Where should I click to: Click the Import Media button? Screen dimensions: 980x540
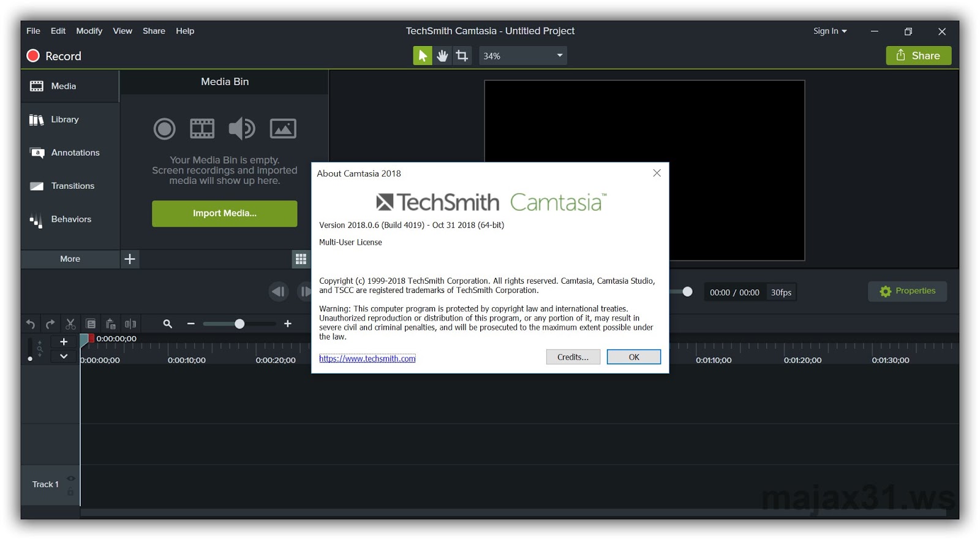pos(224,213)
